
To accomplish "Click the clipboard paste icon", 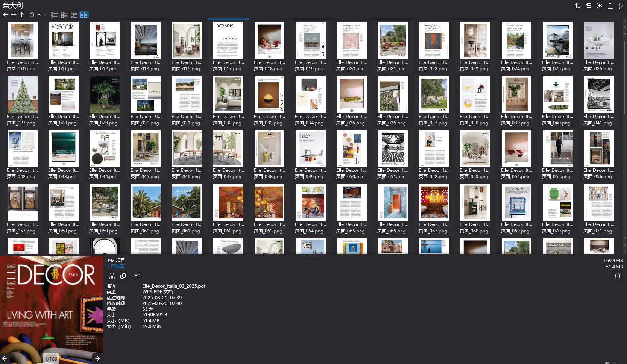I will 610,6.
